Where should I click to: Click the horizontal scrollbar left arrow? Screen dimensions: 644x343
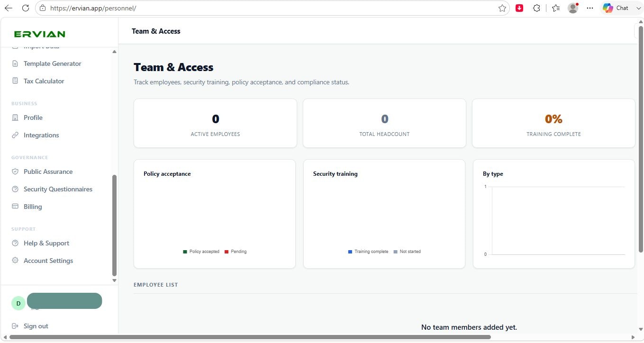pos(4,337)
